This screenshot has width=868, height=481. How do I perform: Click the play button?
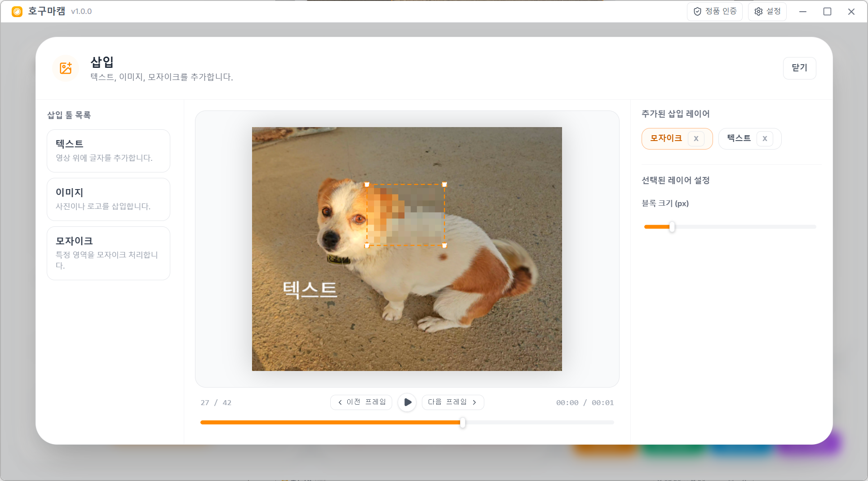407,402
